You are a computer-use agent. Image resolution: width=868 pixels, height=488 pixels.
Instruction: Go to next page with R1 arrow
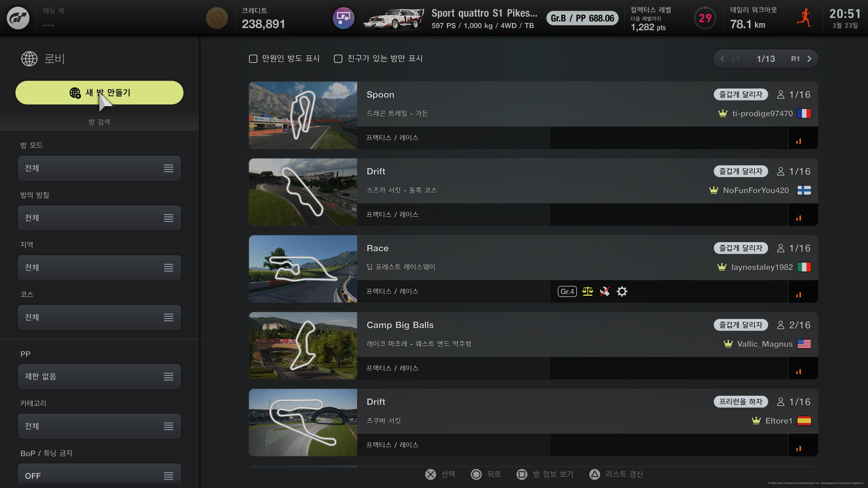point(809,59)
